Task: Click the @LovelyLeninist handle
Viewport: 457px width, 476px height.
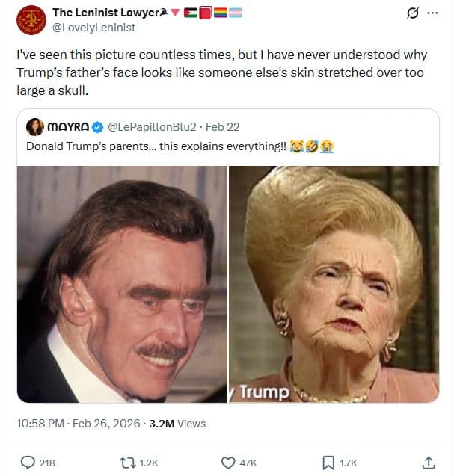Action: [93, 28]
